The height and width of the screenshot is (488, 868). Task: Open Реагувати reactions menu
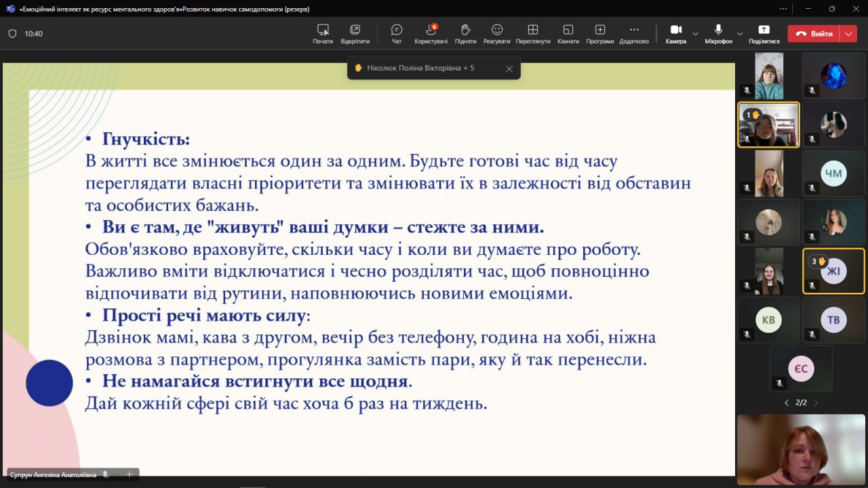497,33
